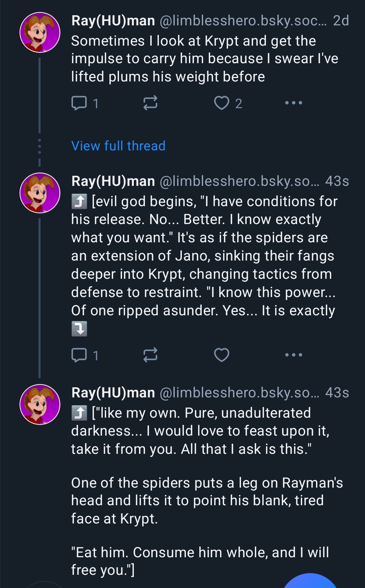Click View full thread link
This screenshot has height=588, width=365.
118,146
